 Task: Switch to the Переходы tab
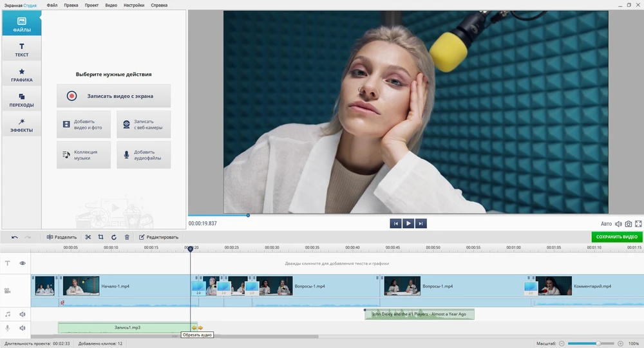coord(21,100)
